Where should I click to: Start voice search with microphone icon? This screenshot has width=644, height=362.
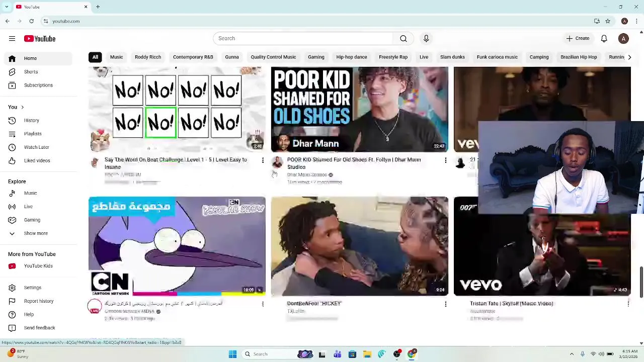pyautogui.click(x=426, y=38)
